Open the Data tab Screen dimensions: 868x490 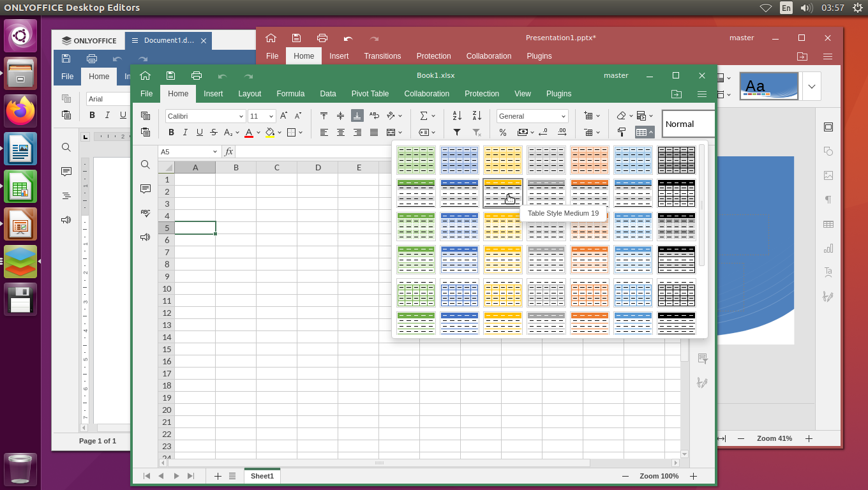(328, 94)
